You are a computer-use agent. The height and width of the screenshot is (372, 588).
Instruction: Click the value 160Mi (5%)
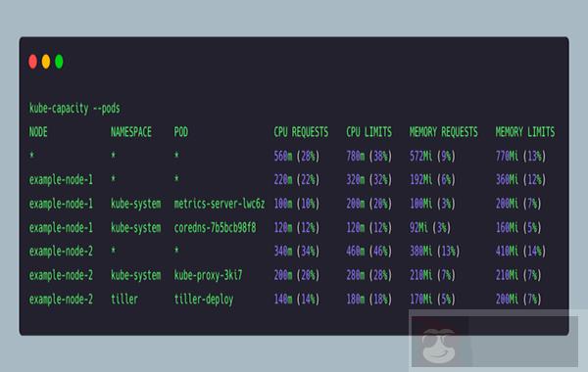(x=518, y=227)
